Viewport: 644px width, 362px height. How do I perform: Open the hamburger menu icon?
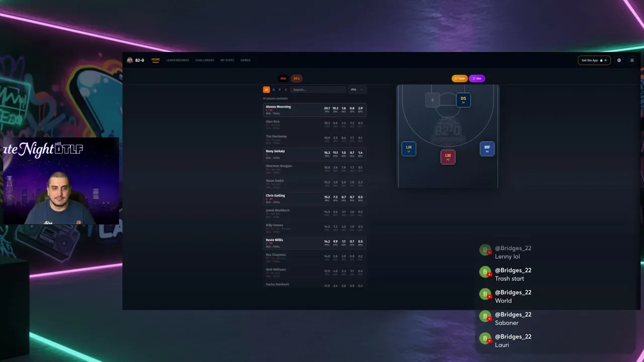pos(632,60)
